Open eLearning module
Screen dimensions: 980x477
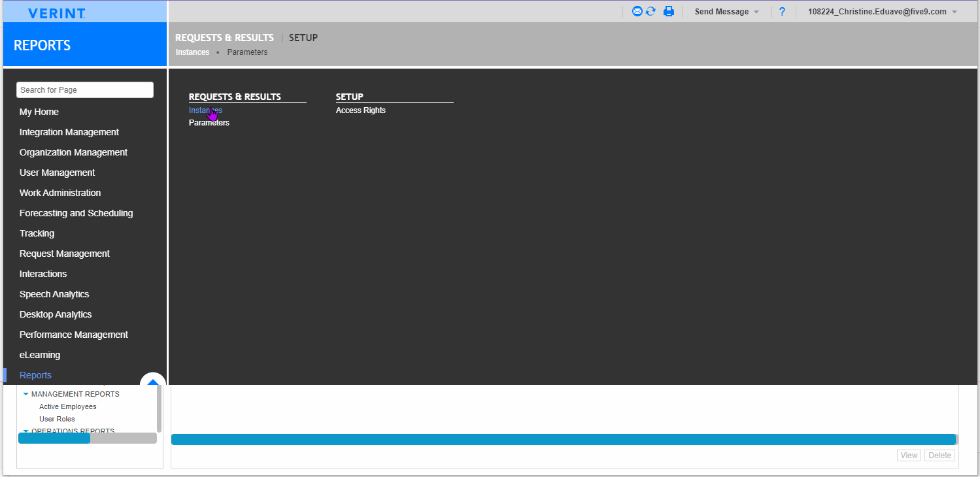[40, 355]
